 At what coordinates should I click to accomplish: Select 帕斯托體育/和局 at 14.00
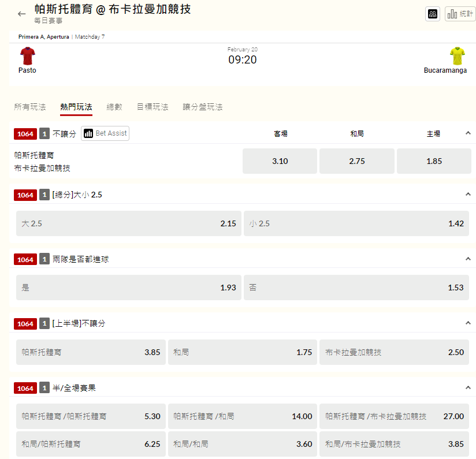243,416
